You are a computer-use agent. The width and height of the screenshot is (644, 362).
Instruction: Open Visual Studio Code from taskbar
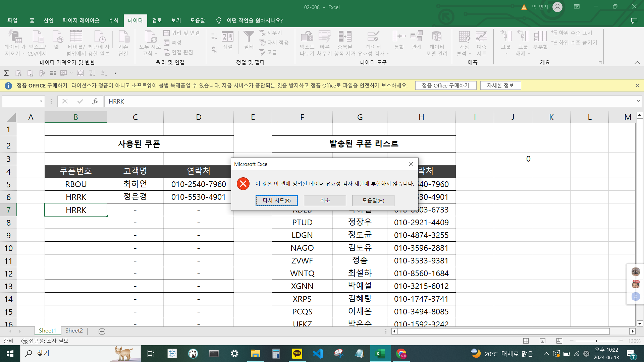tap(318, 354)
